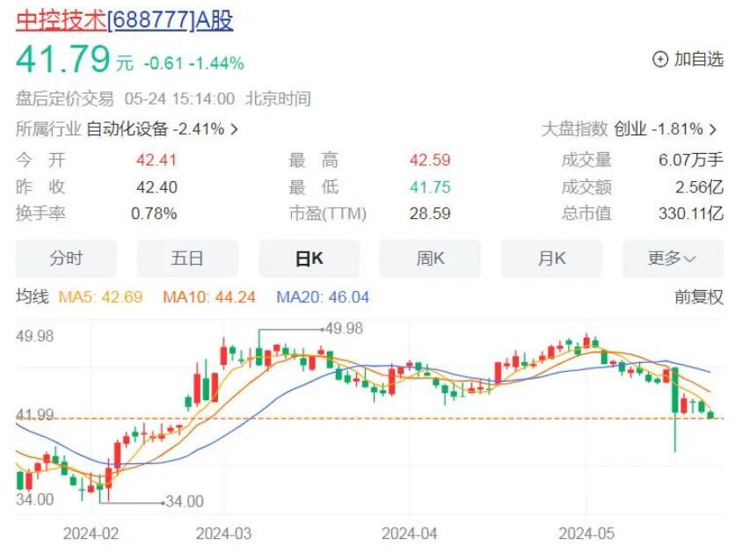Click the 换手率 value 0.78%
Screen dimensions: 742x560
coord(154,214)
